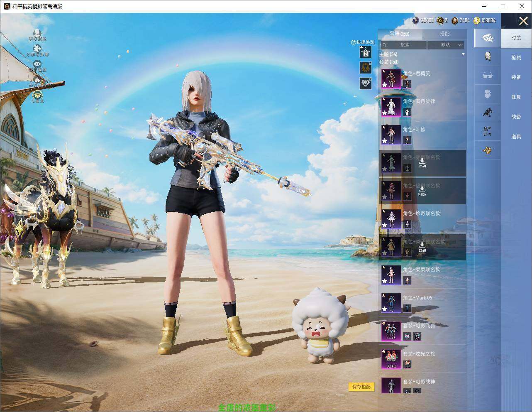The height and width of the screenshot is (412, 532).
Task: Click the small piece icon under 角色-Mark.06
Action: [407, 308]
